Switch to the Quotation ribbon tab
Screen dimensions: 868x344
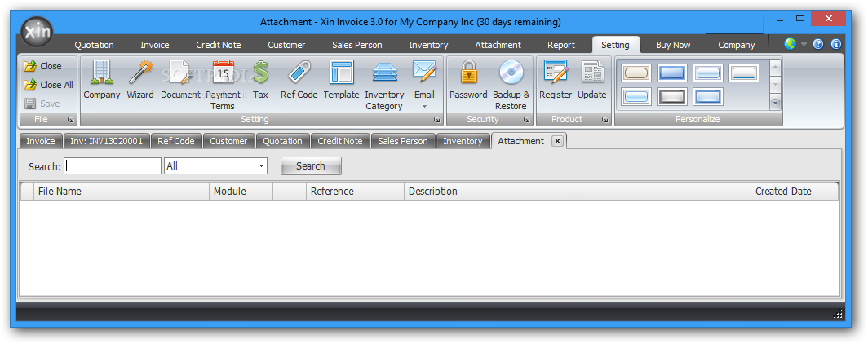tap(94, 45)
